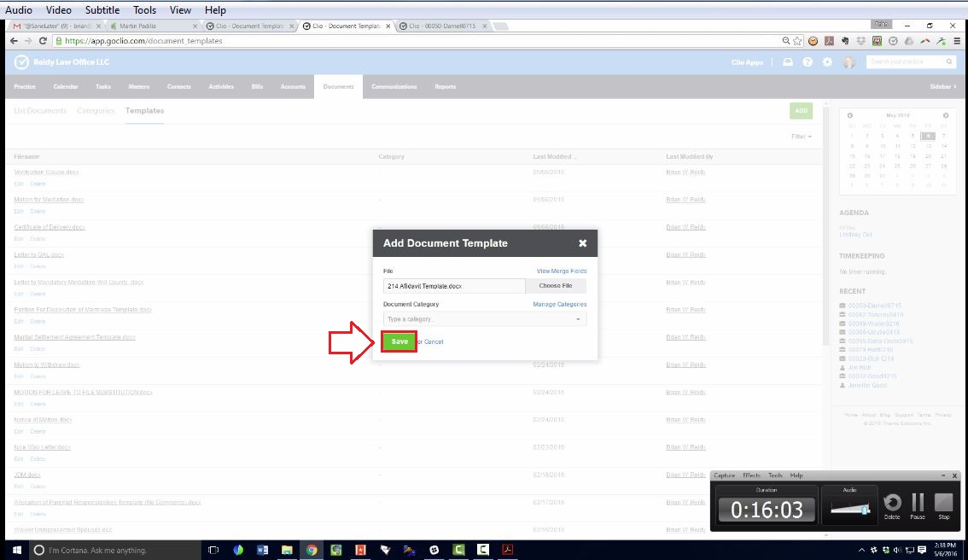
Task: Focus the Type a category field
Action: coord(485,319)
